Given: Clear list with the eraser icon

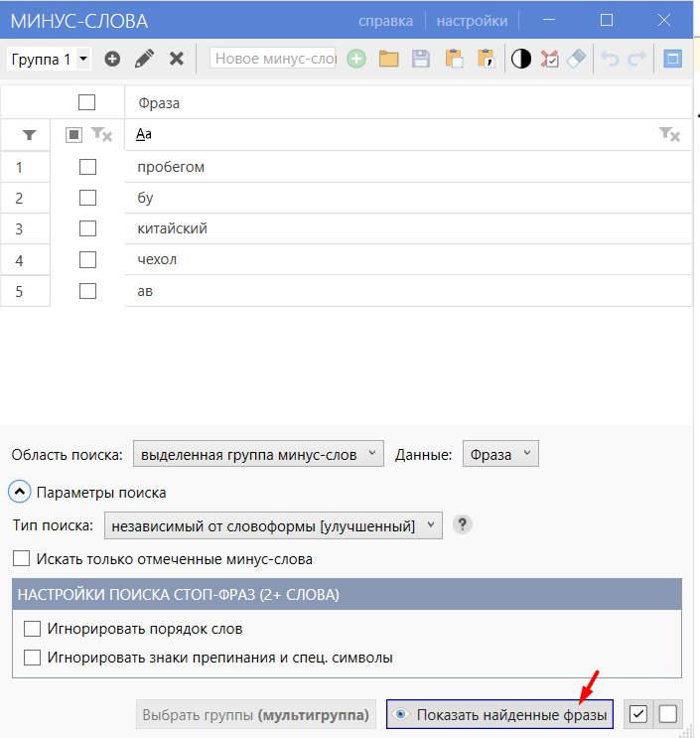Looking at the screenshot, I should pos(576,59).
